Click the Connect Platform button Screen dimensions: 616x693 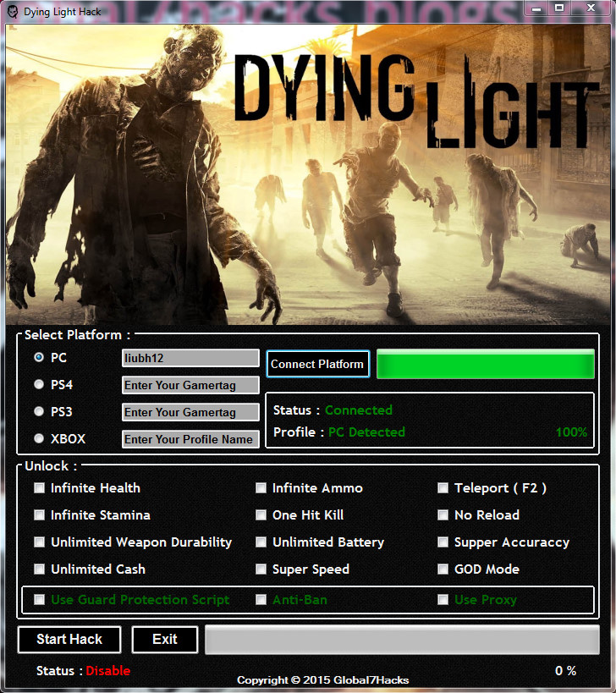click(317, 364)
